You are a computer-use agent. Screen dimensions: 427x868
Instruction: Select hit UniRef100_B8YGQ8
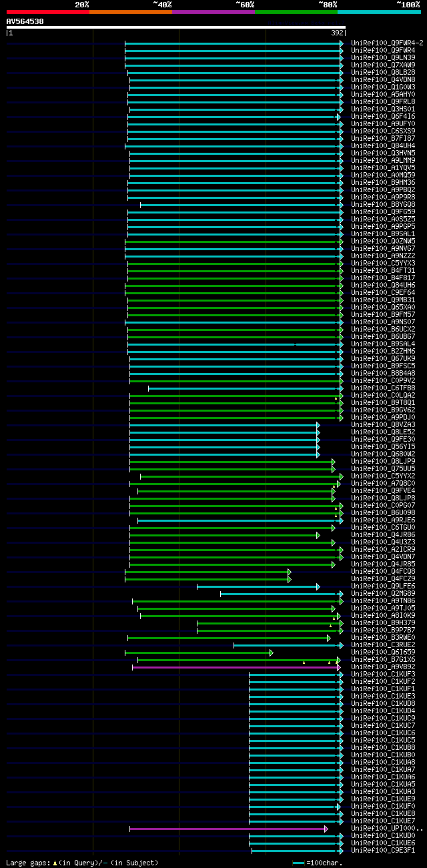pyautogui.click(x=383, y=204)
